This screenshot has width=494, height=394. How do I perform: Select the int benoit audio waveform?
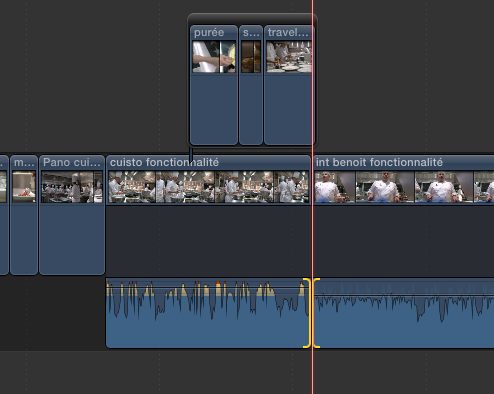404,313
